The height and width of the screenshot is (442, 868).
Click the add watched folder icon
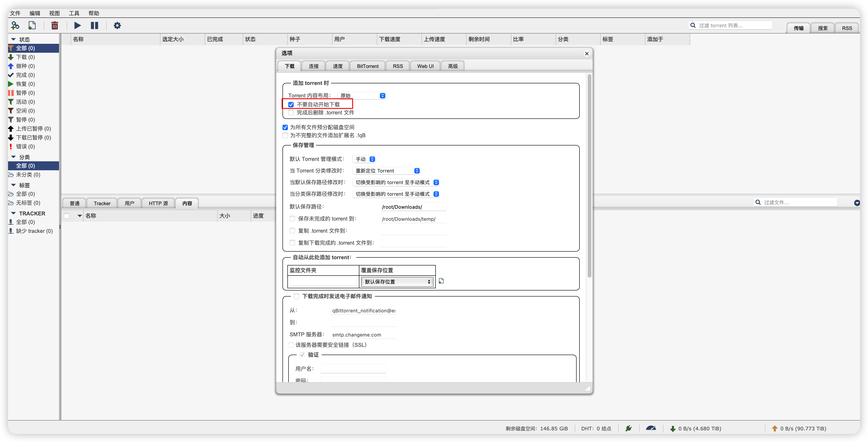[x=441, y=281]
